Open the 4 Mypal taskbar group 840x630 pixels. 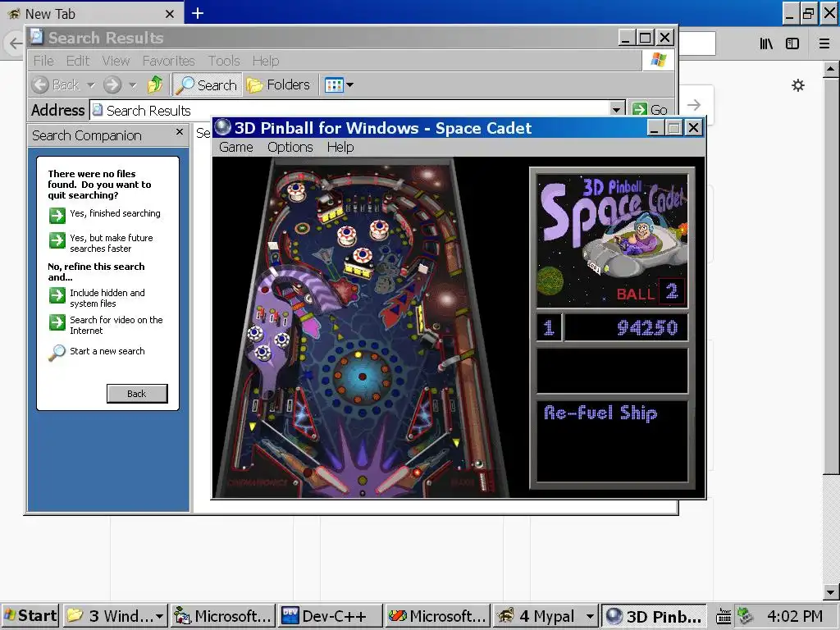pos(545,616)
